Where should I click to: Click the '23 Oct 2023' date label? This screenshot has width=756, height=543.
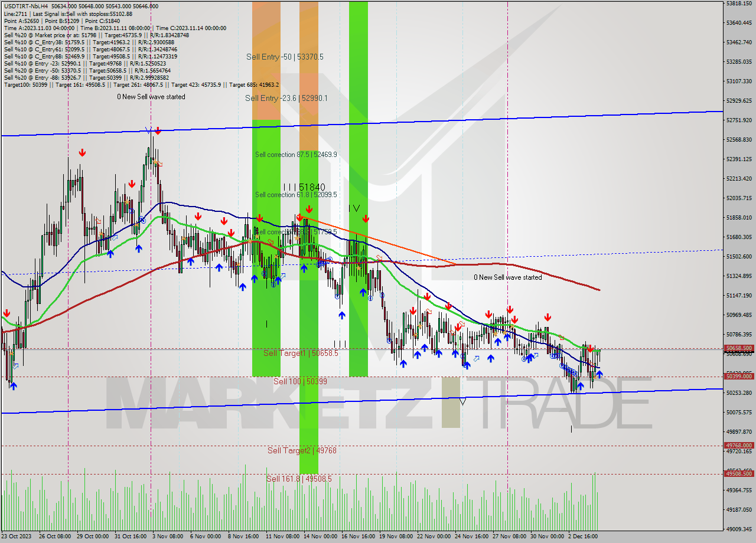(17, 537)
